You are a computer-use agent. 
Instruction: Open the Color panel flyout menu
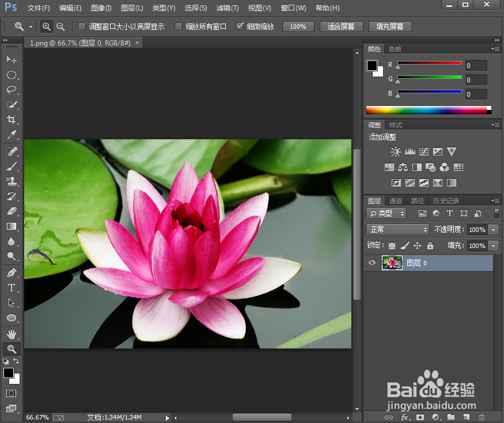point(495,49)
